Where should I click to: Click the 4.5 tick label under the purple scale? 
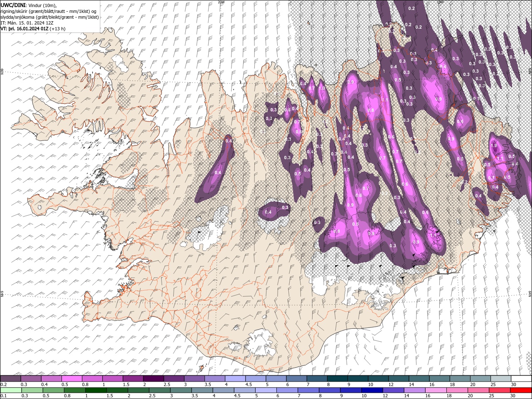tap(249, 384)
